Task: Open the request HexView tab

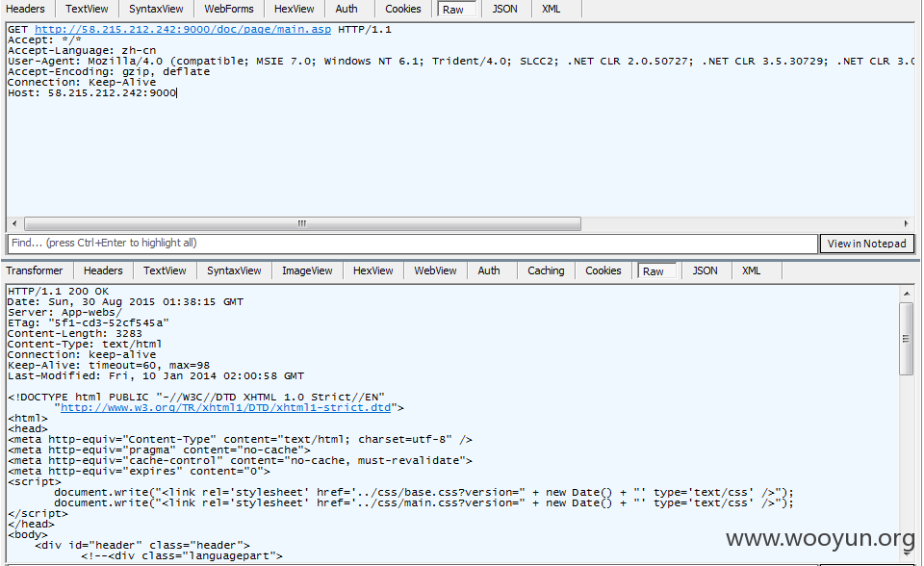Action: pyautogui.click(x=295, y=9)
